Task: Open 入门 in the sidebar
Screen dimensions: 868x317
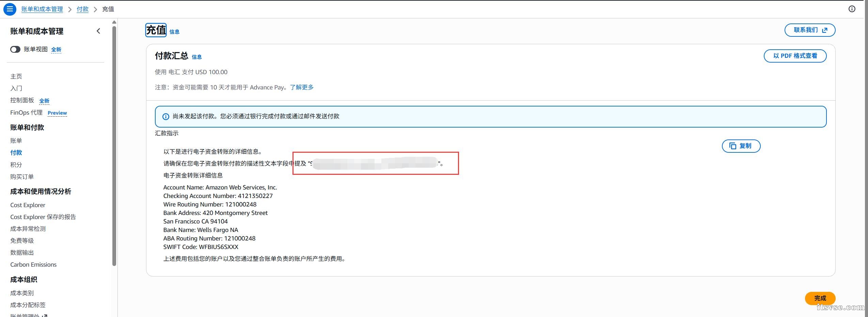Action: pos(16,88)
